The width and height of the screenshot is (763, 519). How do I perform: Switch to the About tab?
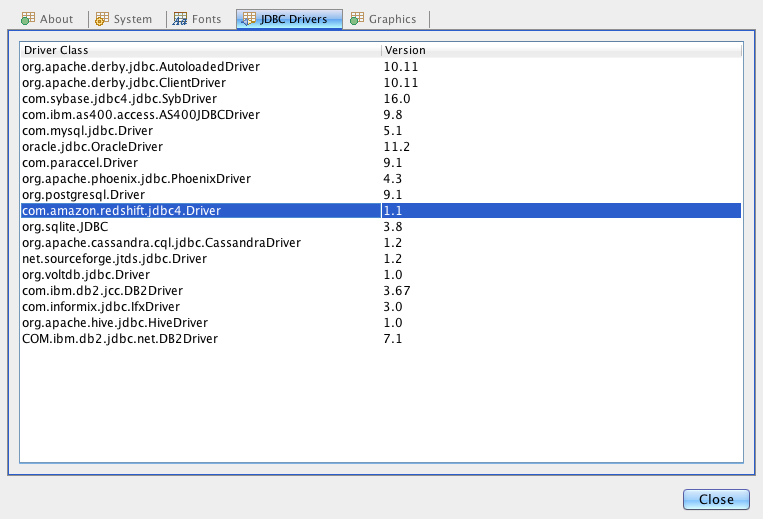(47, 19)
